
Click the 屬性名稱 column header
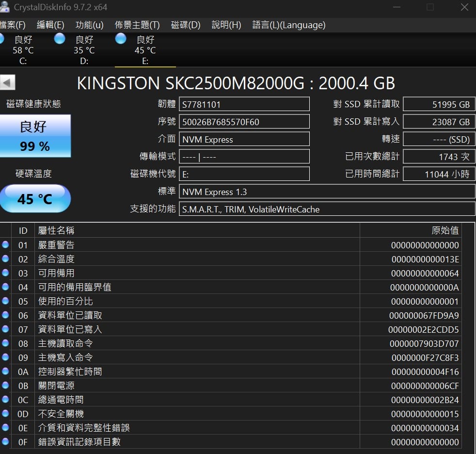tap(56, 230)
